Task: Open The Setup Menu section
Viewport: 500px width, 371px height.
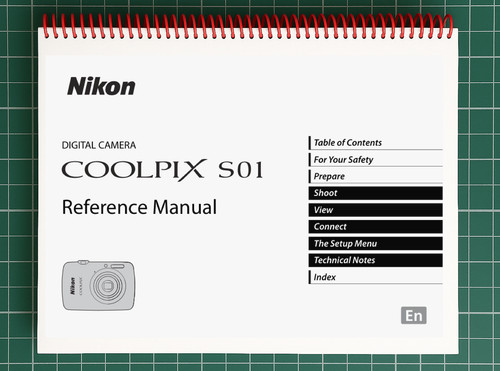Action: coord(376,243)
